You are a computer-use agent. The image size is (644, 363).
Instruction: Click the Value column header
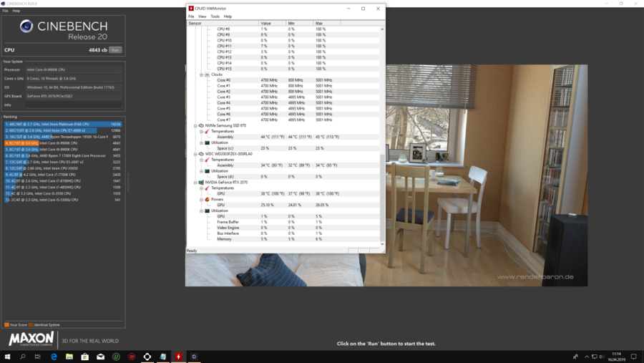point(273,24)
